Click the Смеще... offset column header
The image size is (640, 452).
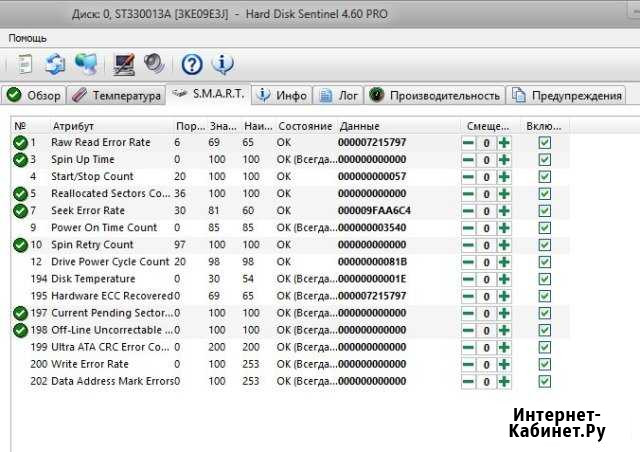pyautogui.click(x=488, y=126)
